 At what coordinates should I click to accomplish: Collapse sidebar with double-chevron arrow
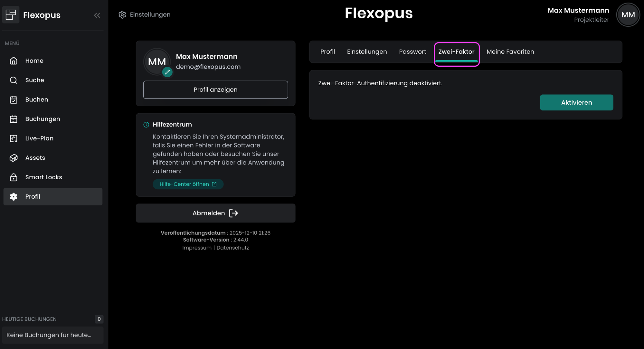tap(97, 15)
